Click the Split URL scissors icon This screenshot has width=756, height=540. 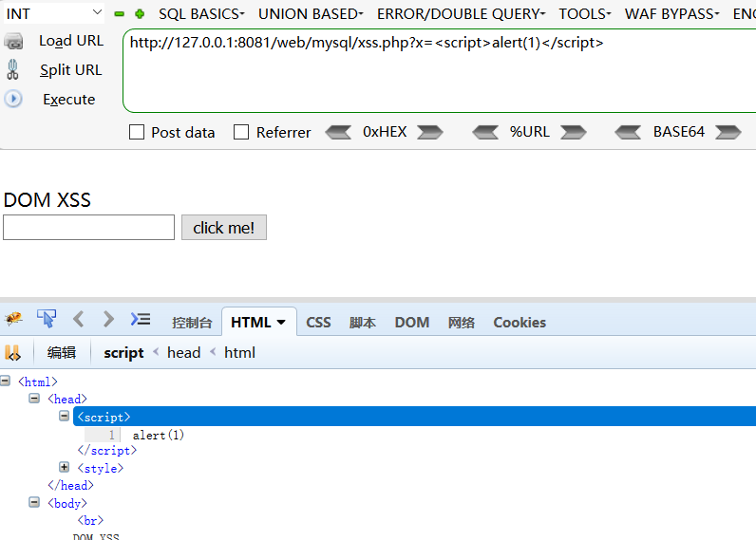point(13,69)
